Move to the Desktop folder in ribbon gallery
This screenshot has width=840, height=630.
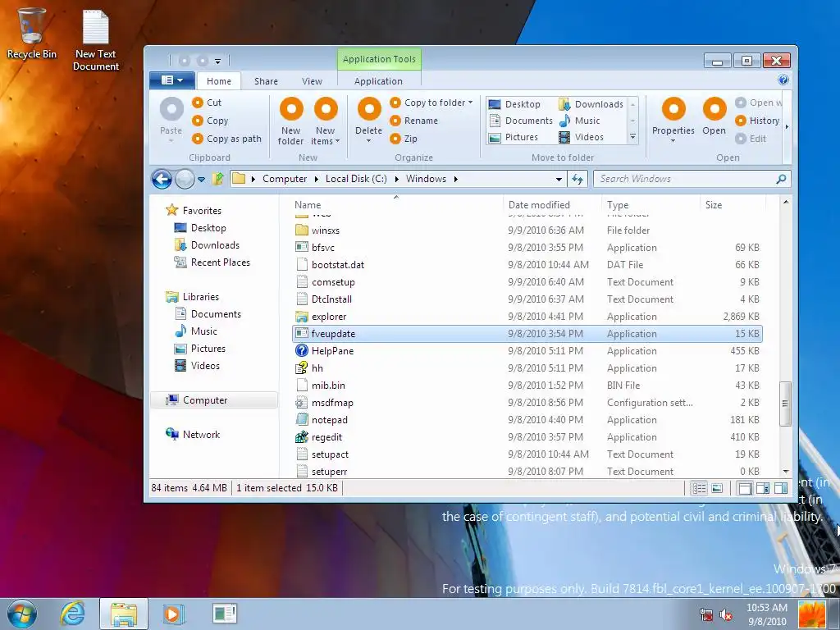click(x=515, y=104)
